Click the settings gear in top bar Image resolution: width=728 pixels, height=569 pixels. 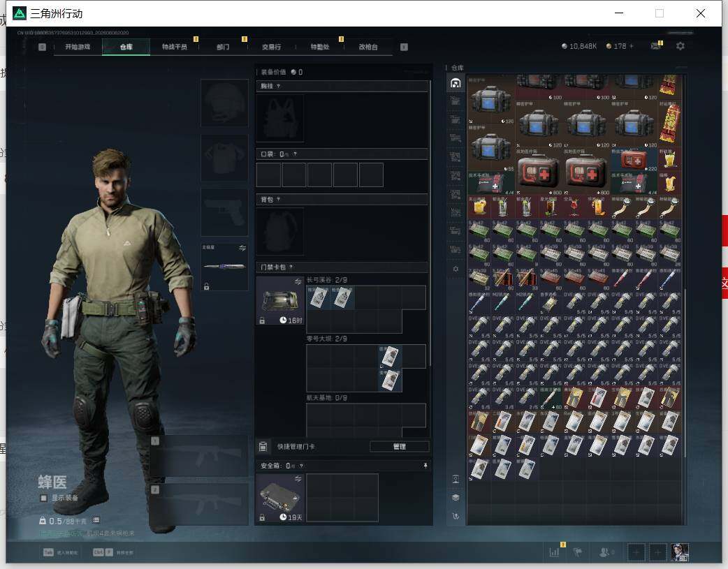coord(680,46)
